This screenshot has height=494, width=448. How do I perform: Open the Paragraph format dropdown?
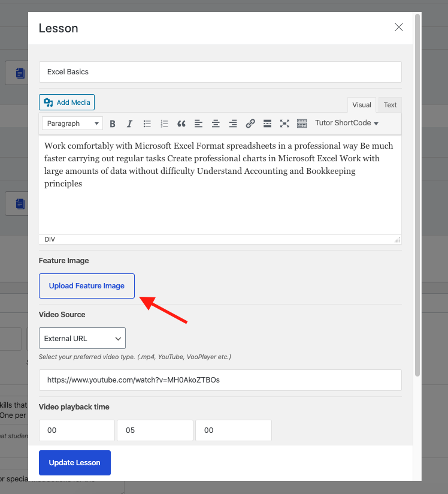(x=72, y=123)
